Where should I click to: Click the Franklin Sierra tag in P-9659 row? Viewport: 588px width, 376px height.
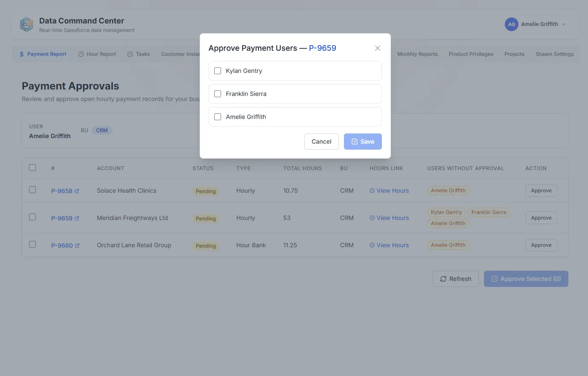[489, 212]
